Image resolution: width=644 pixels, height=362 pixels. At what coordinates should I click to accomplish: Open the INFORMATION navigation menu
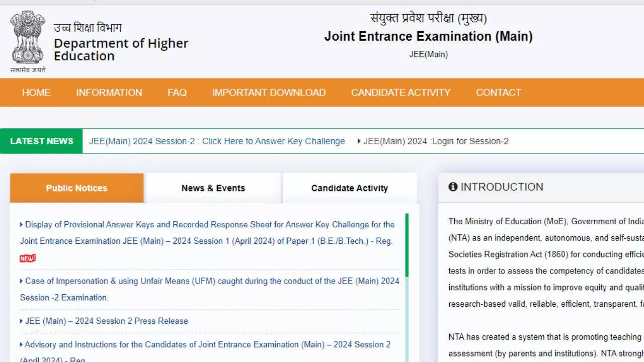[109, 93]
